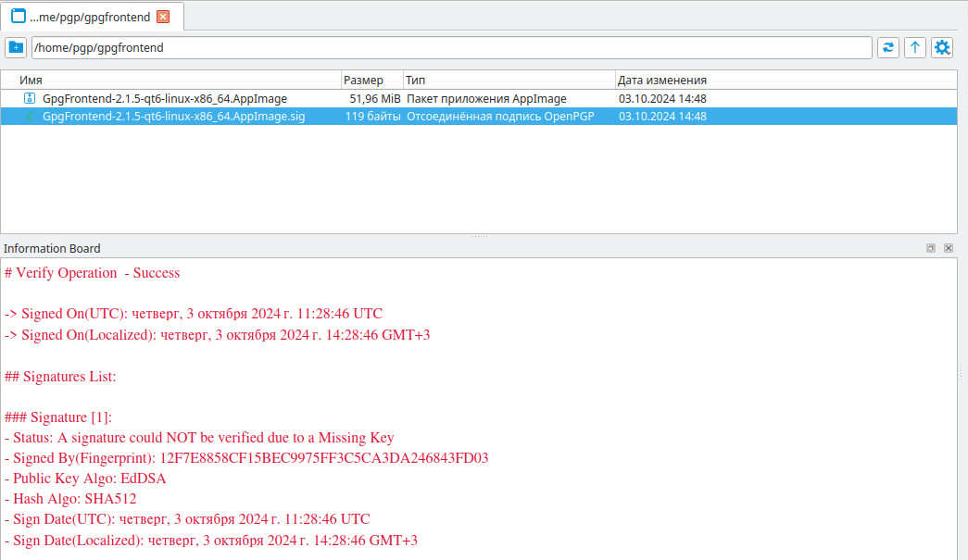Refresh the directory listing

[x=888, y=47]
